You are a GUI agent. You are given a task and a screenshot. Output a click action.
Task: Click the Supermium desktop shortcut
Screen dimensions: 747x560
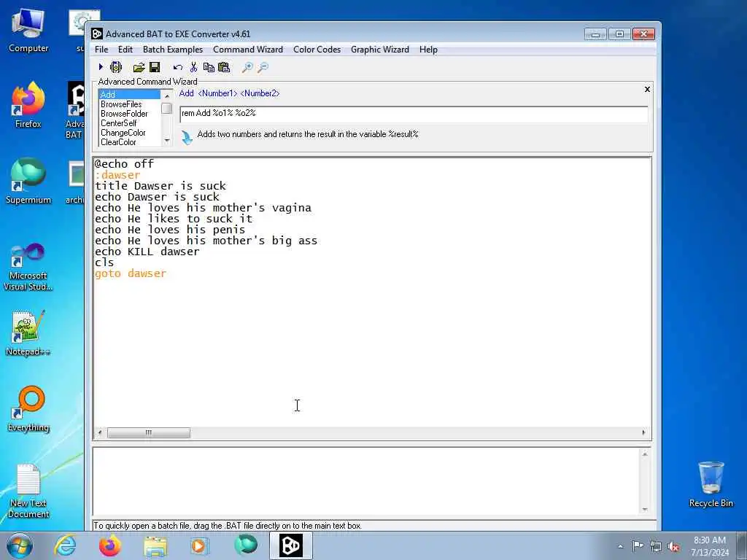coord(28,181)
